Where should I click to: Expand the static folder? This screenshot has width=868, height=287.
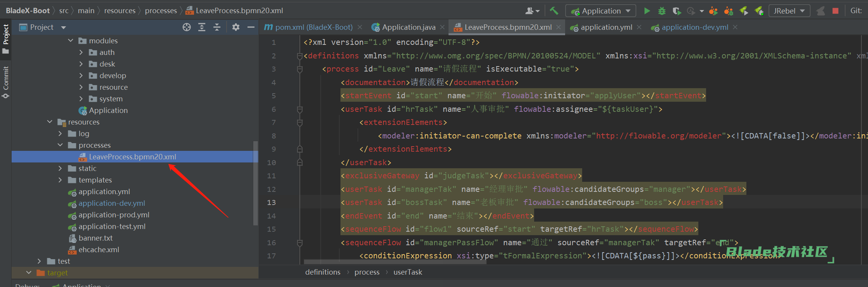(x=60, y=168)
